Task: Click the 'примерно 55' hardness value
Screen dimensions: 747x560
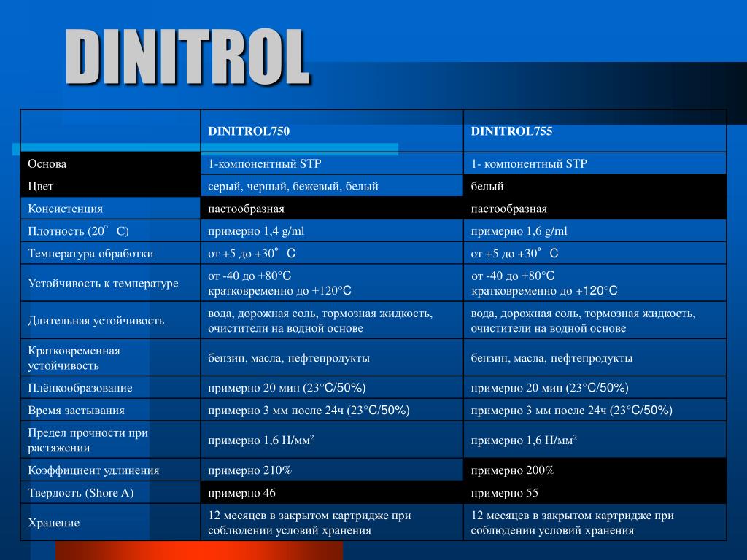Action: point(505,493)
